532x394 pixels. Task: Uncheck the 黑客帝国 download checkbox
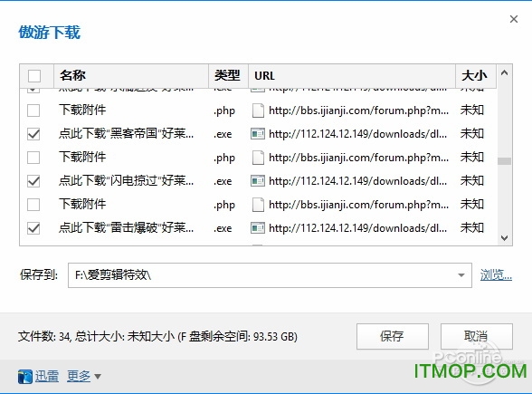click(33, 134)
